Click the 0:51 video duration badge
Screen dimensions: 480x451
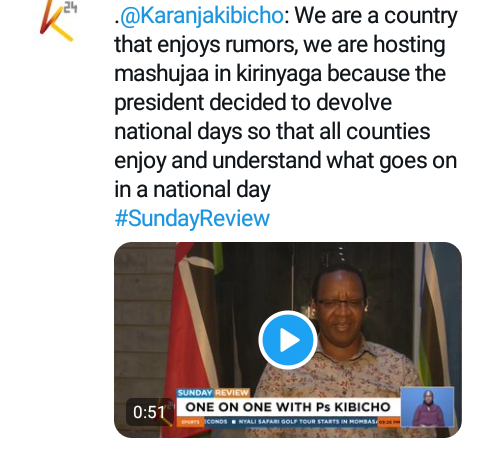pos(149,412)
